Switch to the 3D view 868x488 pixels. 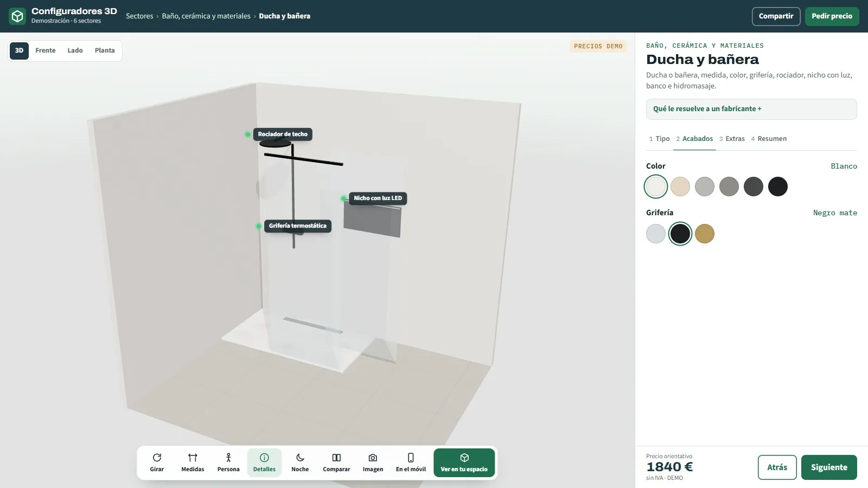tap(19, 50)
